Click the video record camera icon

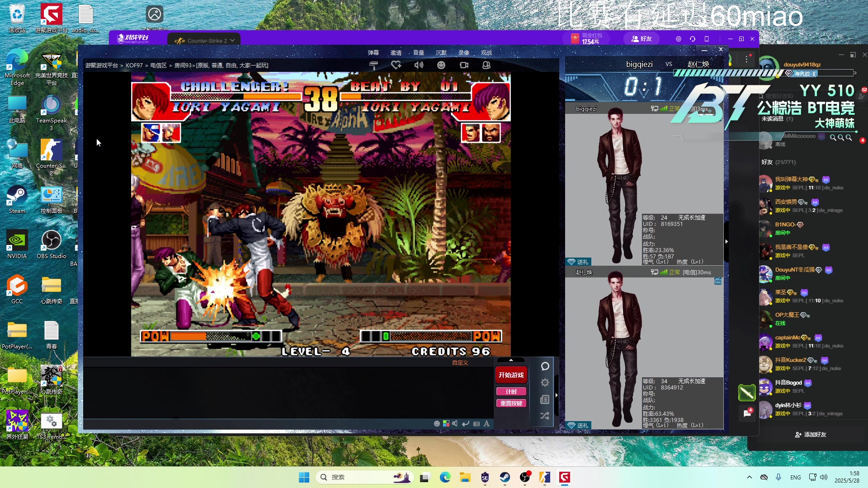(x=464, y=65)
